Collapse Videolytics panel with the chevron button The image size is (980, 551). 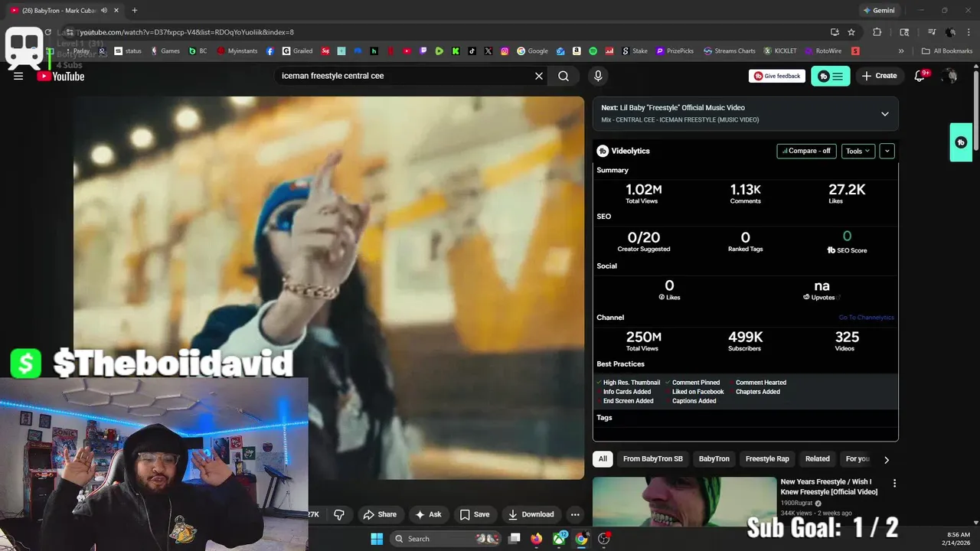click(x=887, y=151)
